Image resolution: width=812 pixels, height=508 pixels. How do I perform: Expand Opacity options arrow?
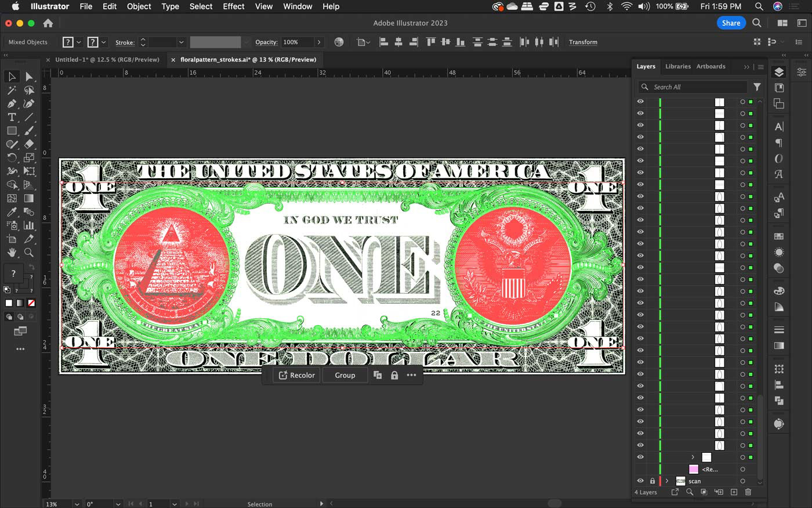pyautogui.click(x=319, y=42)
